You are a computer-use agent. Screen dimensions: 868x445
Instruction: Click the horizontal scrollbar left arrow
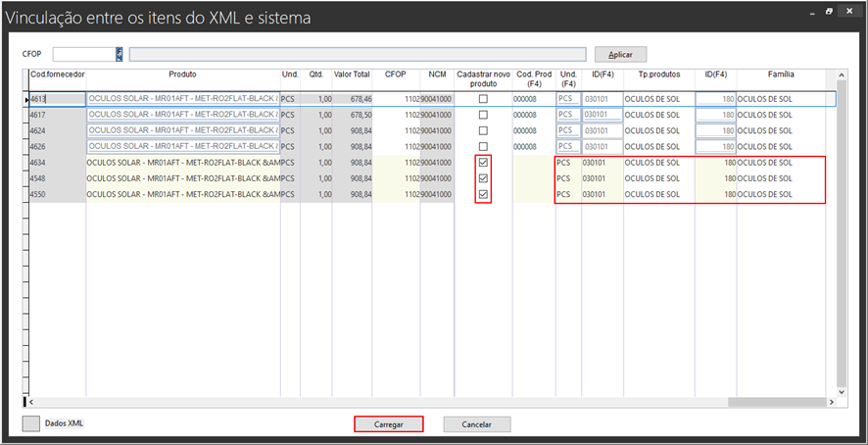[x=32, y=402]
